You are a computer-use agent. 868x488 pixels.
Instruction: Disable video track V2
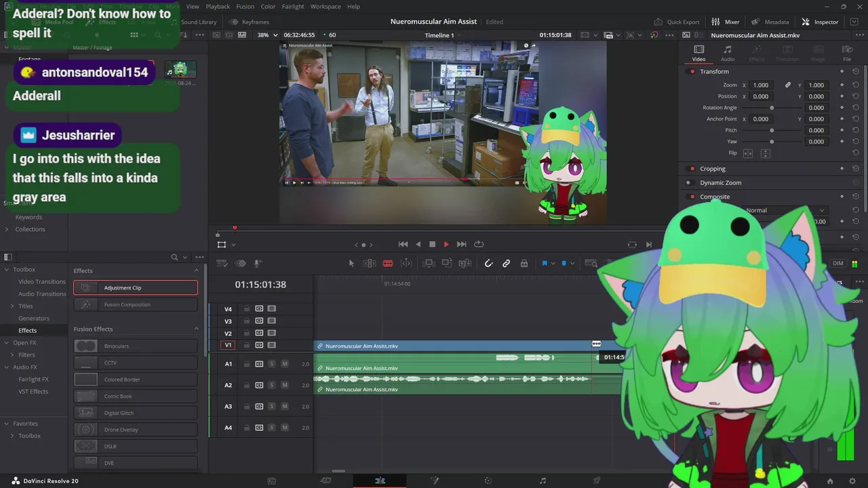[272, 333]
